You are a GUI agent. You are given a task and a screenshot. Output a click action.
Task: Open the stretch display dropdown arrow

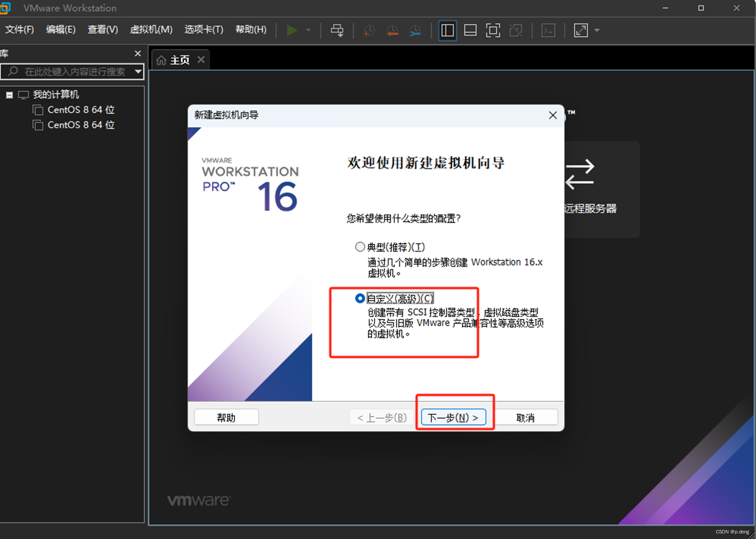pyautogui.click(x=597, y=30)
